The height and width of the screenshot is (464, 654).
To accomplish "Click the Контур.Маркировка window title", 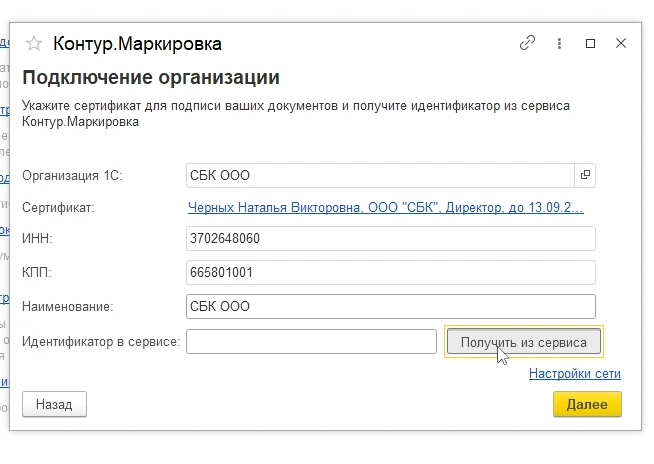I will (137, 44).
